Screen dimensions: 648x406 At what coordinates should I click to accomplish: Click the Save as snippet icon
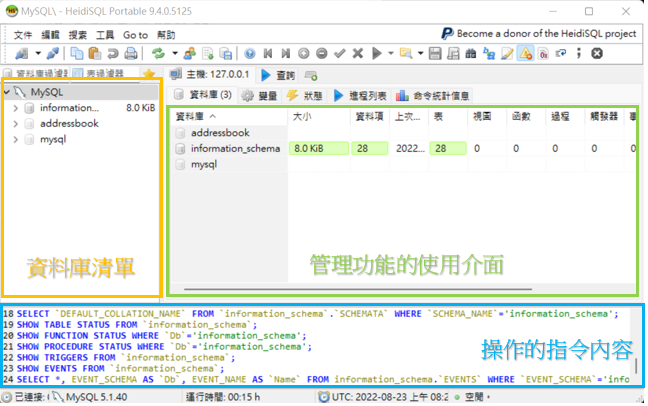453,53
